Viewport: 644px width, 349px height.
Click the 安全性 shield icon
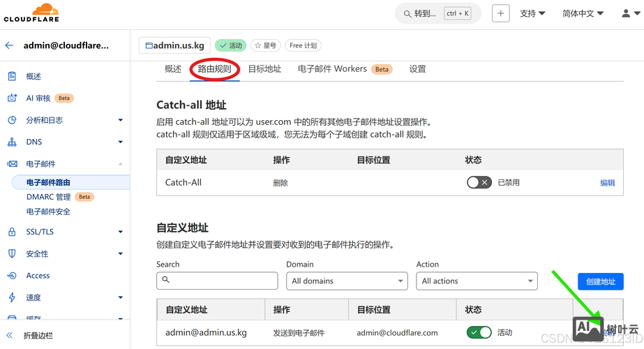coord(12,253)
